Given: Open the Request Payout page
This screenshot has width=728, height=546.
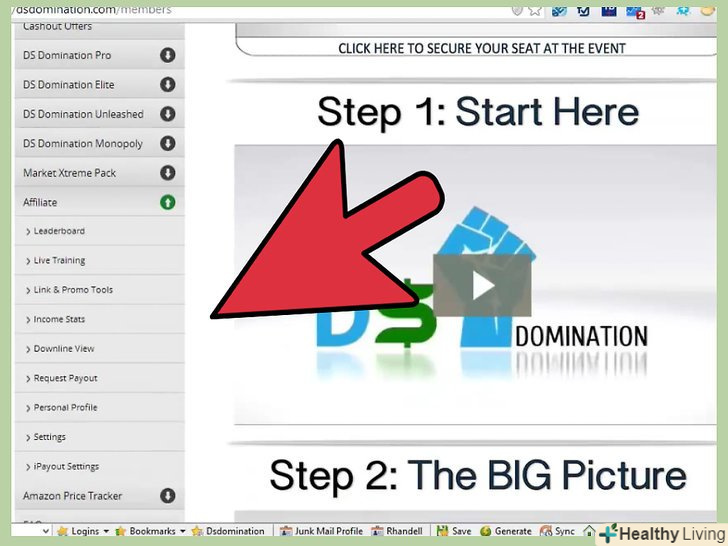Looking at the screenshot, I should [99, 378].
